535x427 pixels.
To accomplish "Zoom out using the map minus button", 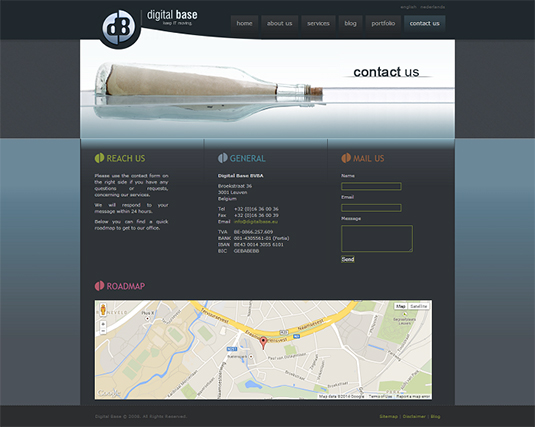I will pos(103,331).
